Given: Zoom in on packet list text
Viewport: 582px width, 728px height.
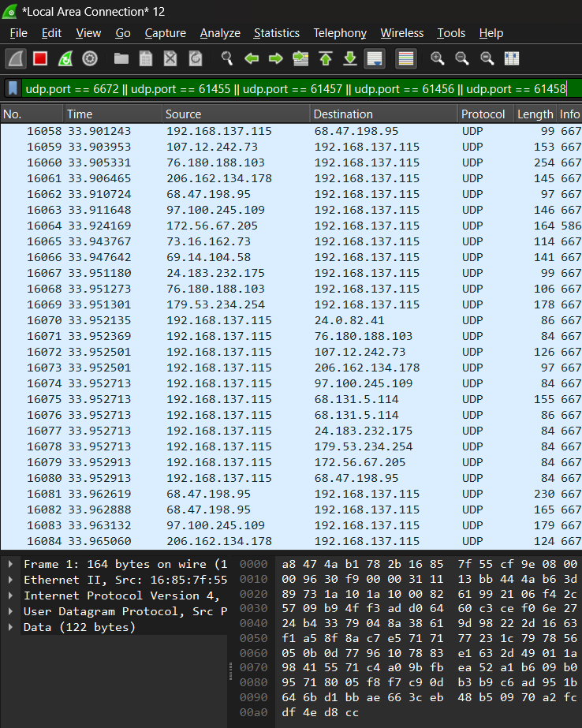Looking at the screenshot, I should (x=438, y=59).
